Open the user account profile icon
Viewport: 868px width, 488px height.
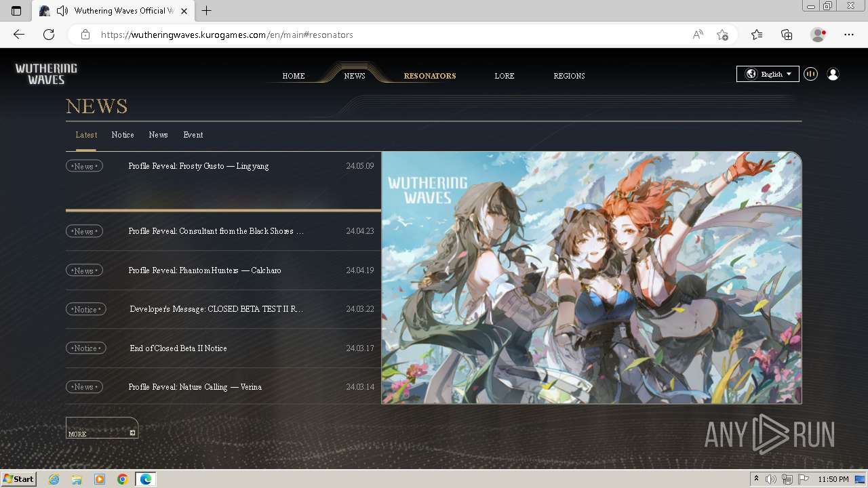(833, 74)
